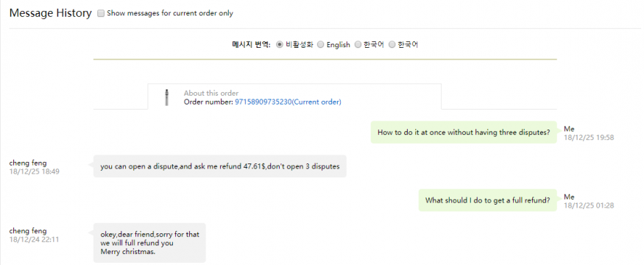
Task: Click the Current order text in order link
Action: pos(316,102)
